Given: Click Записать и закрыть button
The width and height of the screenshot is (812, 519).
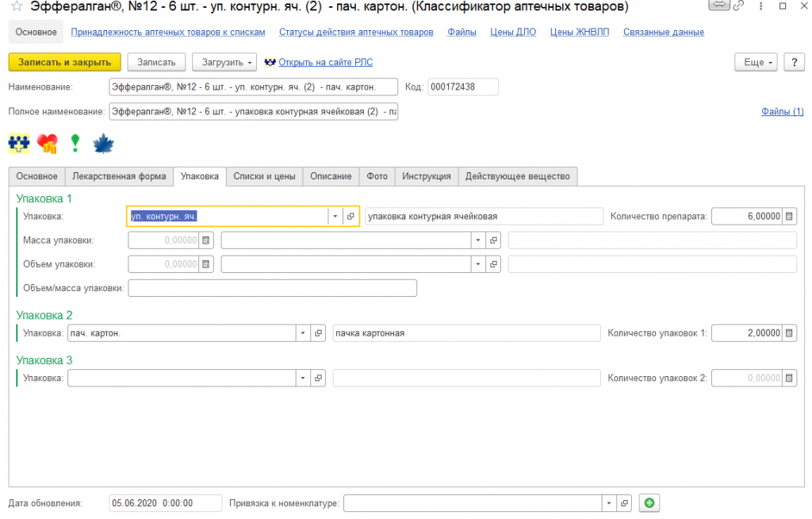Looking at the screenshot, I should coord(65,62).
